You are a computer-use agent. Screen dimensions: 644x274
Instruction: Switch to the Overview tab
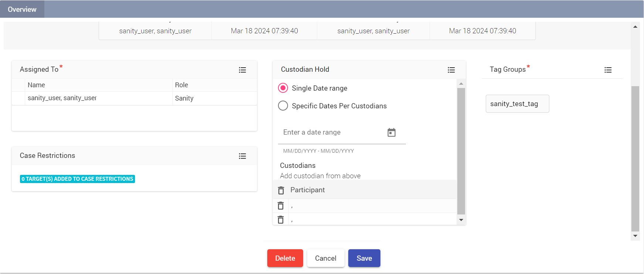click(22, 9)
